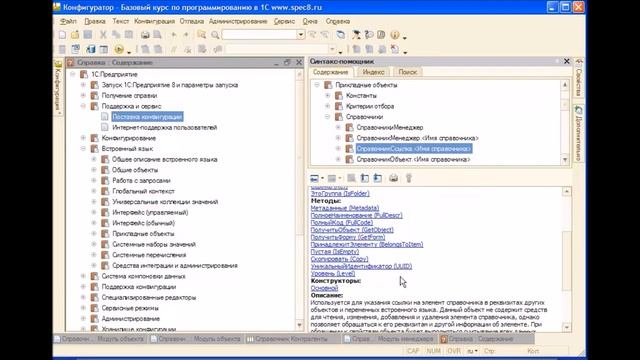Click the lightbulb-like icon in Syntax Helper toolbar

point(409,178)
